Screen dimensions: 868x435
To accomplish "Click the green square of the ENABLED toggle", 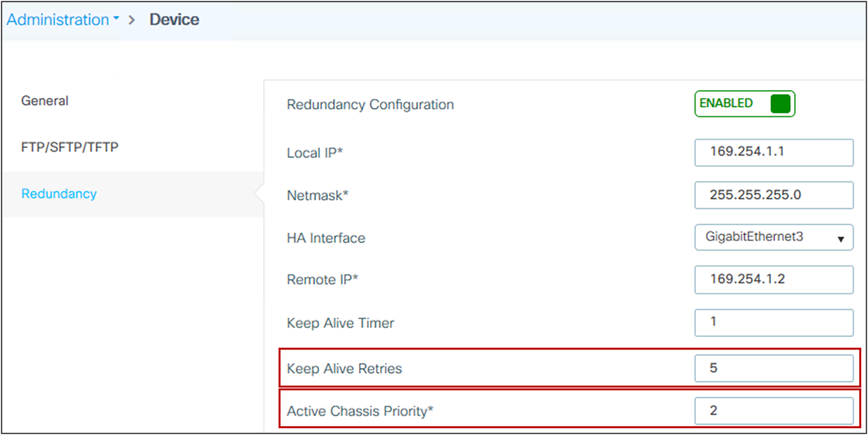I will pyautogui.click(x=780, y=104).
